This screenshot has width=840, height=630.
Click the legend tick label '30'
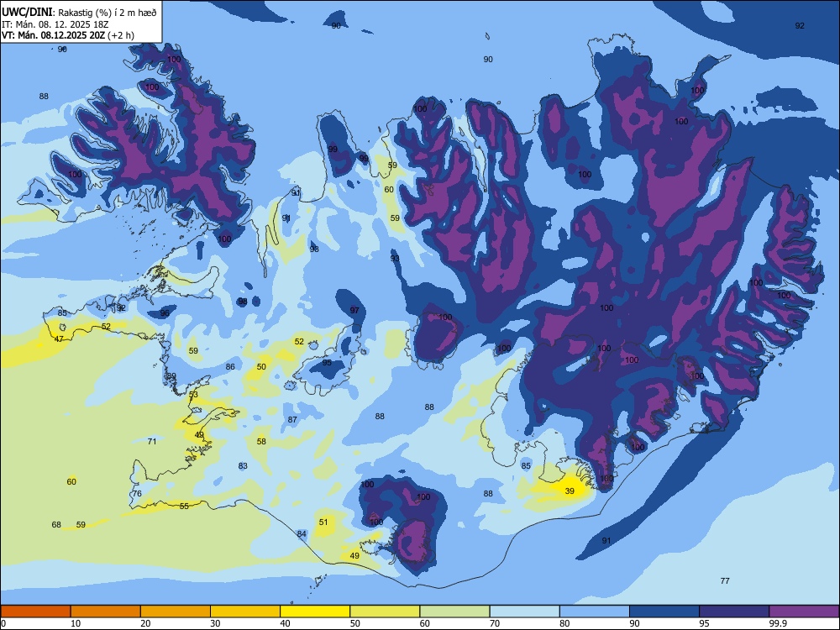point(215,623)
